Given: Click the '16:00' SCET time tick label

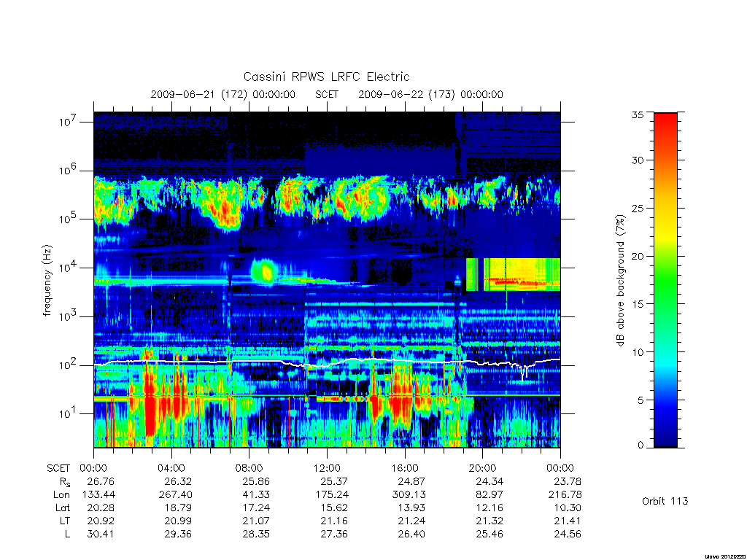Looking at the screenshot, I should point(405,468).
